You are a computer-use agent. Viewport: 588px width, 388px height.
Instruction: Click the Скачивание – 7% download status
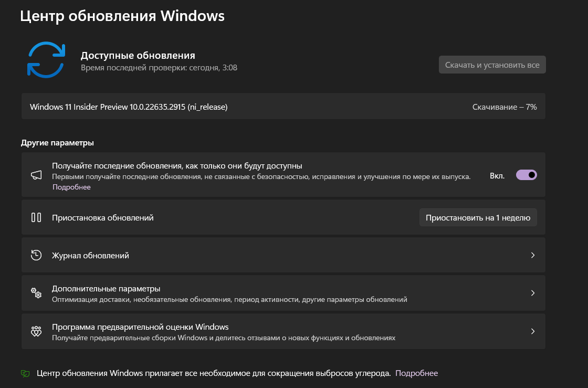pyautogui.click(x=504, y=107)
